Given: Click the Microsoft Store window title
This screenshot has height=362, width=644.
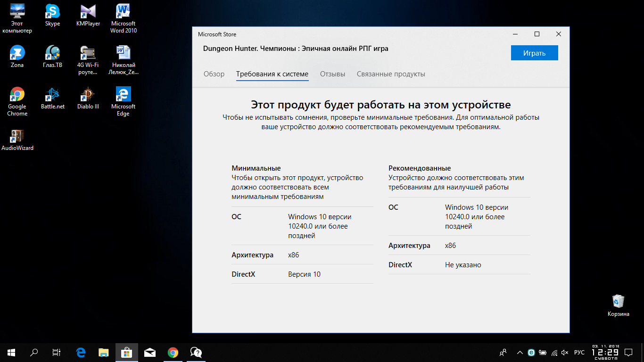Looking at the screenshot, I should pos(217,34).
